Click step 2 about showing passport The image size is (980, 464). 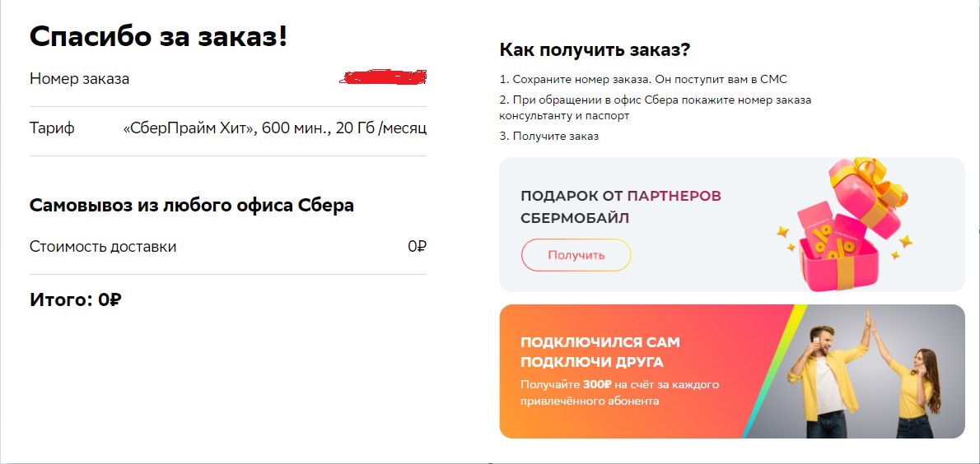[655, 108]
